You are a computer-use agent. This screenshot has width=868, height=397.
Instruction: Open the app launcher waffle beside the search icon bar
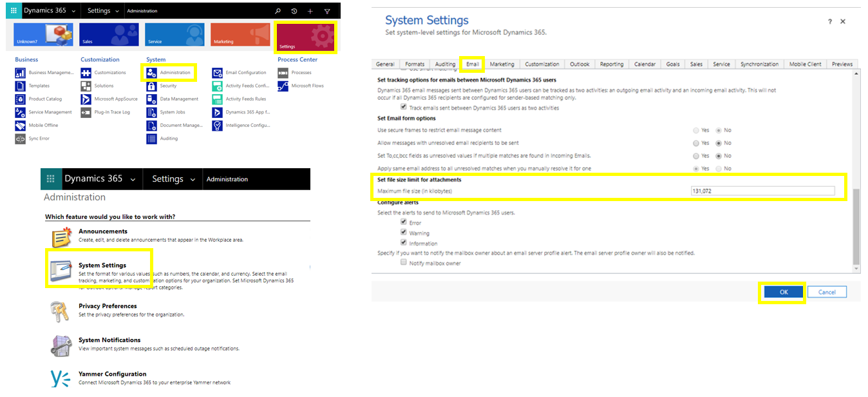tap(14, 11)
